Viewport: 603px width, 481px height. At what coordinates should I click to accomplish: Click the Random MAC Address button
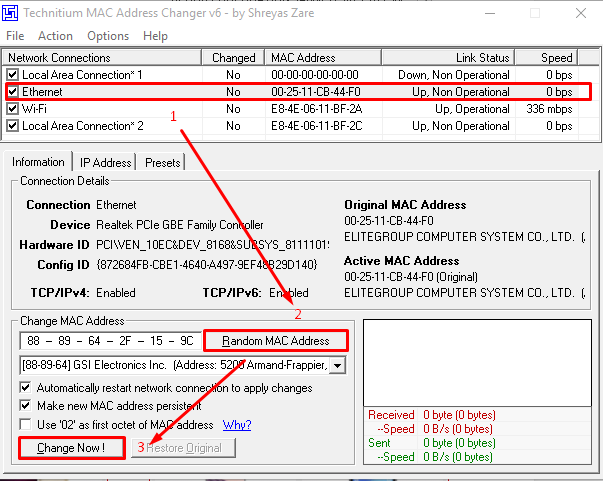[x=276, y=341]
